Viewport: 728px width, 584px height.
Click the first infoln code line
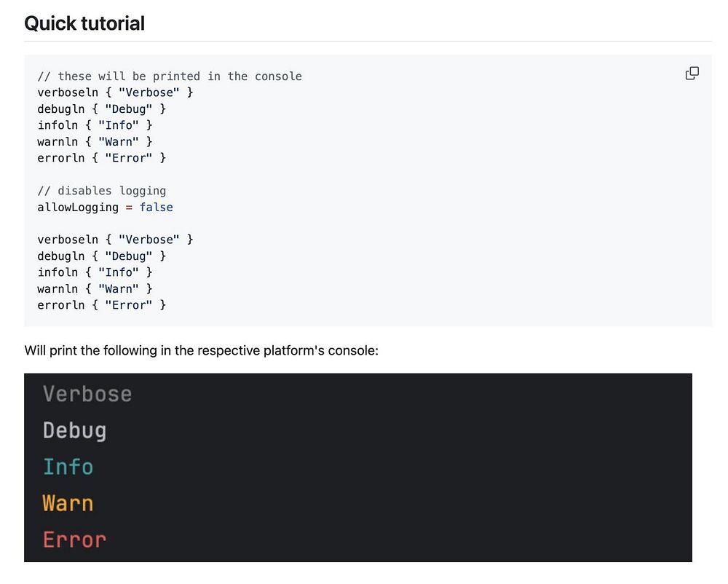coord(95,125)
